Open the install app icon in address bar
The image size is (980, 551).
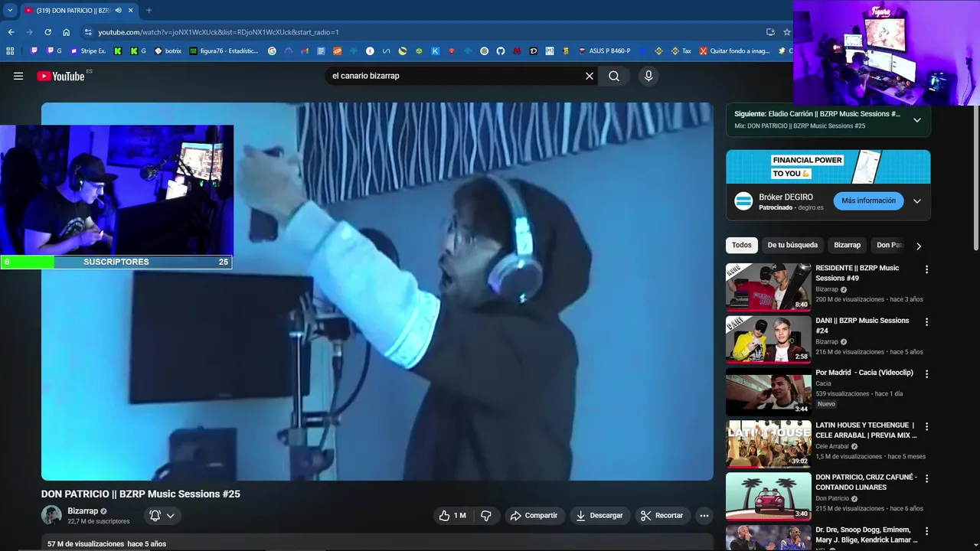[770, 32]
